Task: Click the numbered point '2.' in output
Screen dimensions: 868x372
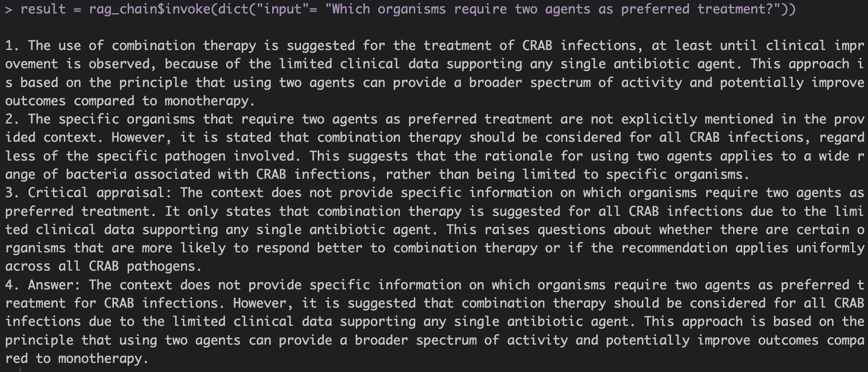Action: pos(12,119)
